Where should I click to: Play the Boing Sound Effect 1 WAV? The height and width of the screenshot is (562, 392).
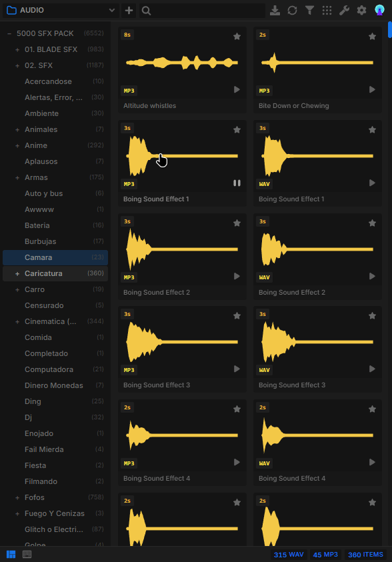[372, 183]
